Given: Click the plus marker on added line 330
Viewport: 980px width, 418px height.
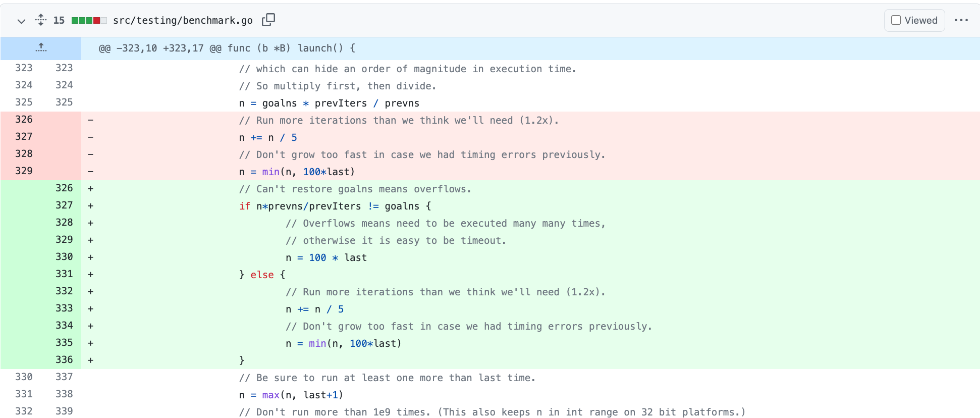Looking at the screenshot, I should (91, 257).
